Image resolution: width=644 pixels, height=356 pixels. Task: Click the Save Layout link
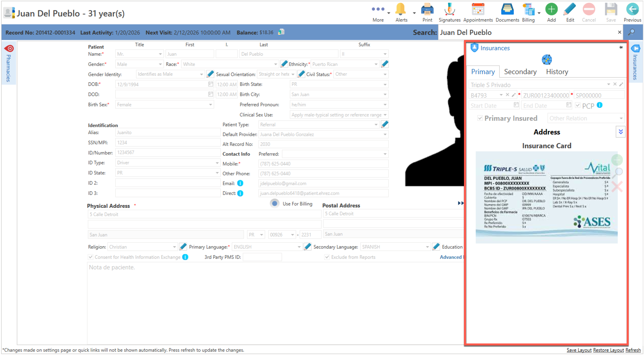[x=579, y=350]
